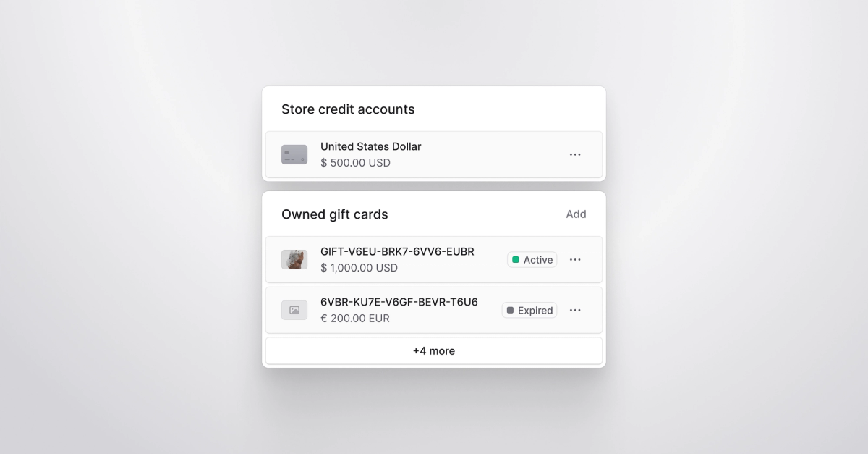Click Add to create a new gift card
Image resolution: width=868 pixels, height=454 pixels.
pos(576,214)
